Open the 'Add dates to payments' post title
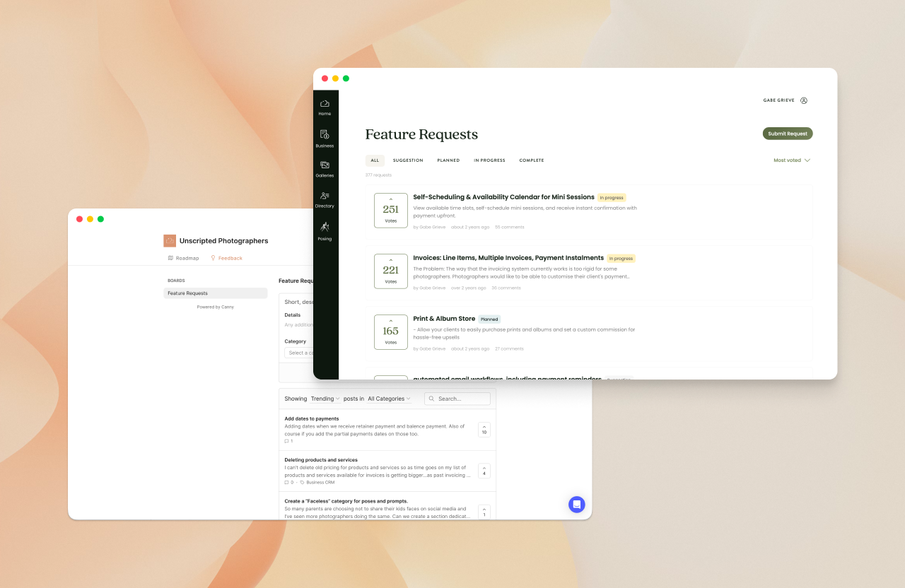 coord(312,418)
